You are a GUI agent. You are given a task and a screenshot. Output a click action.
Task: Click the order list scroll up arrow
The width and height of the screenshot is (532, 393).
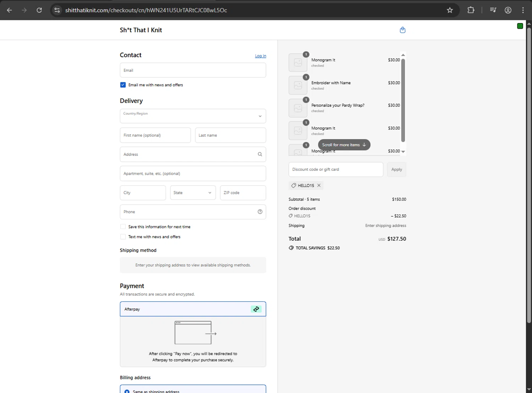403,55
